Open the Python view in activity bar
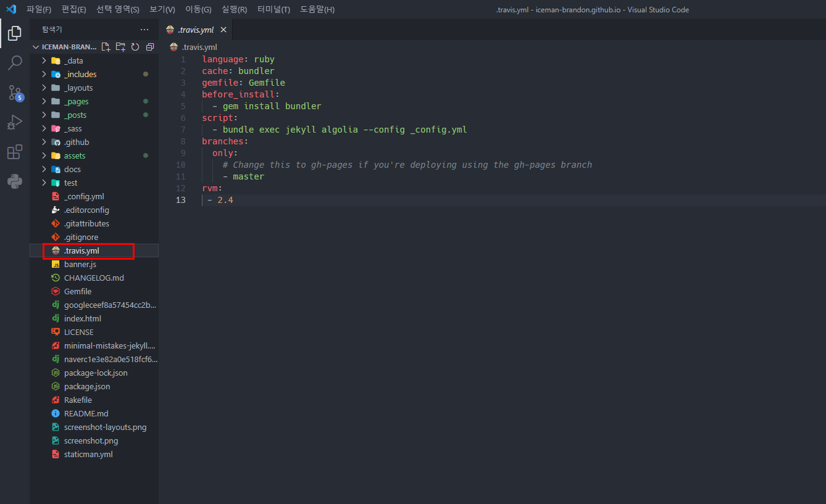826x504 pixels. coord(15,181)
